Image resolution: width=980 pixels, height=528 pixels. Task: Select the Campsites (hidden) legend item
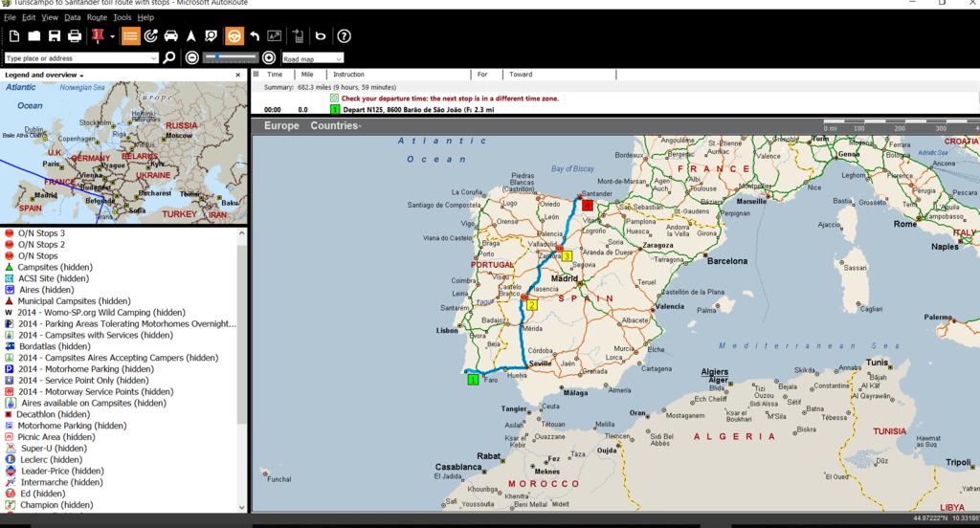(x=55, y=267)
